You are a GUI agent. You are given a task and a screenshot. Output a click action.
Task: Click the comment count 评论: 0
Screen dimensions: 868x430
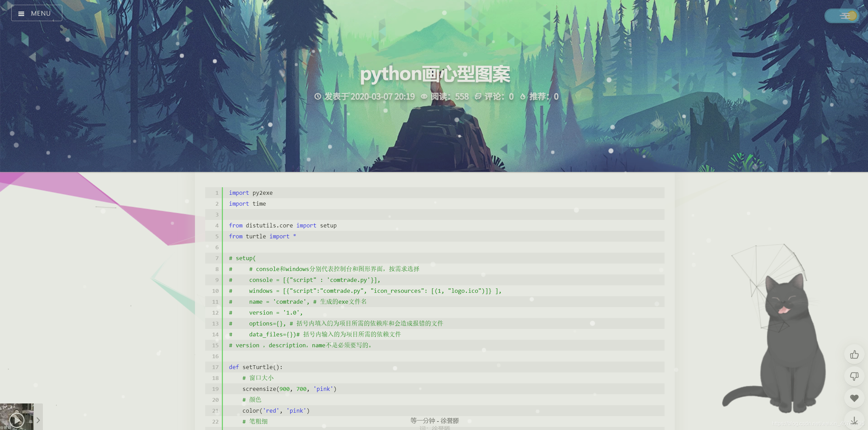[499, 97]
